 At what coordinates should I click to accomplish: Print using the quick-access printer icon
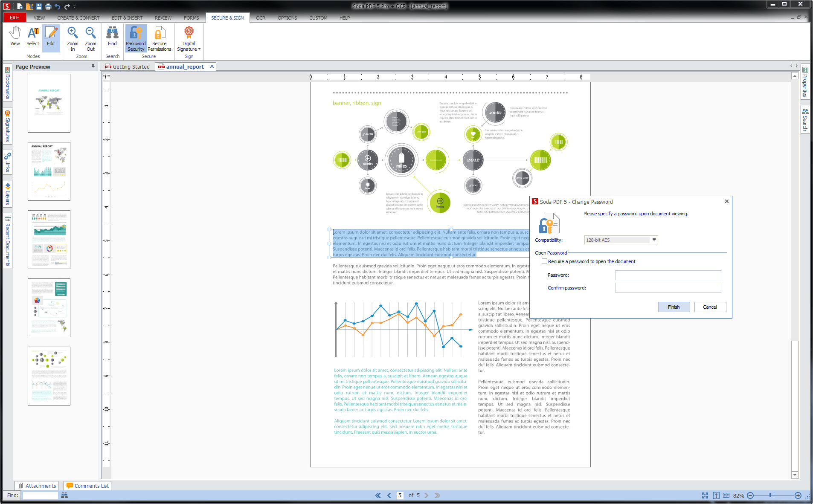[48, 6]
